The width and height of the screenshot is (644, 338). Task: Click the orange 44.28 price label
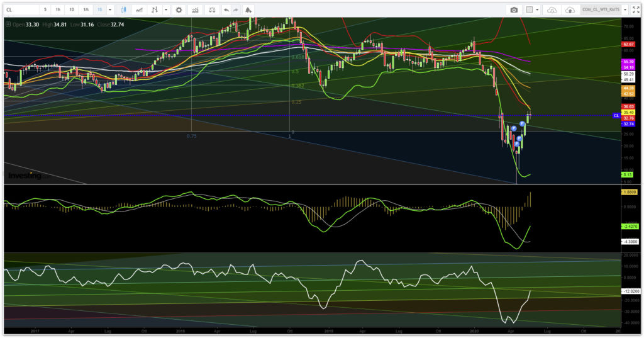tap(628, 88)
